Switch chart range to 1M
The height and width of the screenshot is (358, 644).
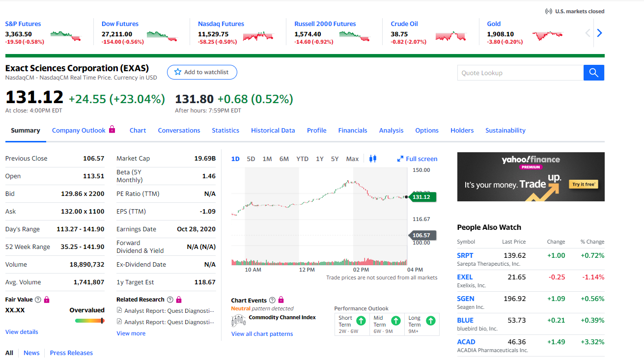(267, 159)
